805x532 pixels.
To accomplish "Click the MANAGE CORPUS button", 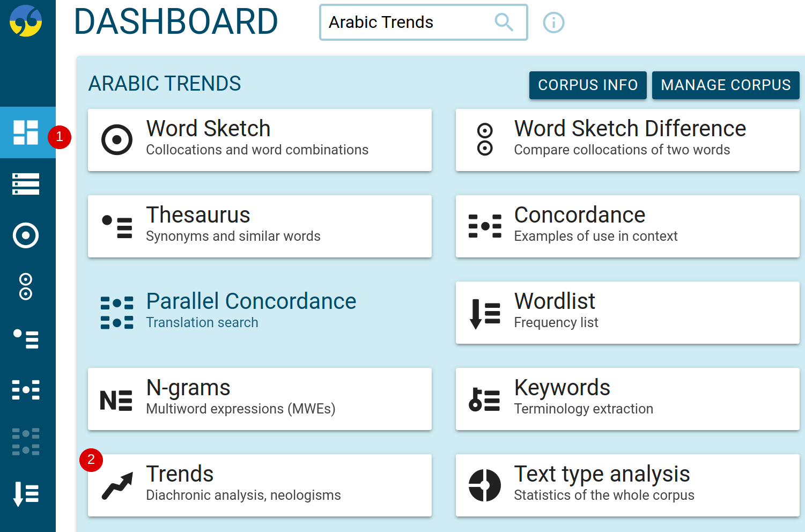I will pos(725,85).
